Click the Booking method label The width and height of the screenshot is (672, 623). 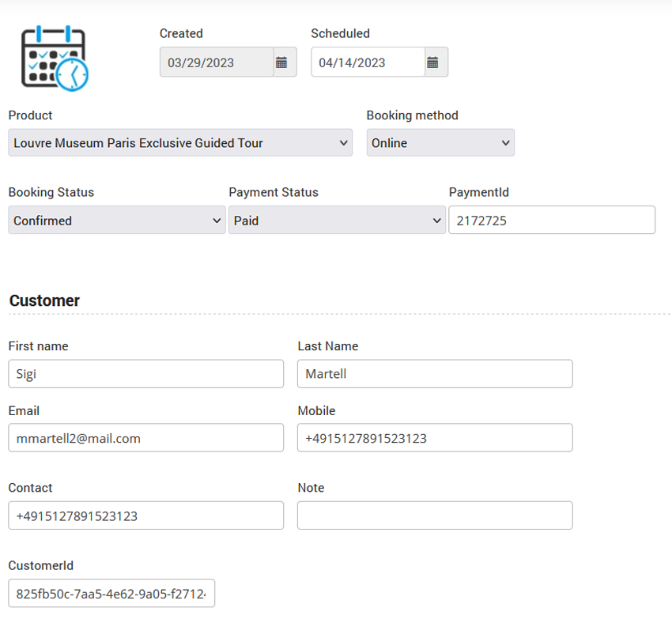[x=412, y=115]
